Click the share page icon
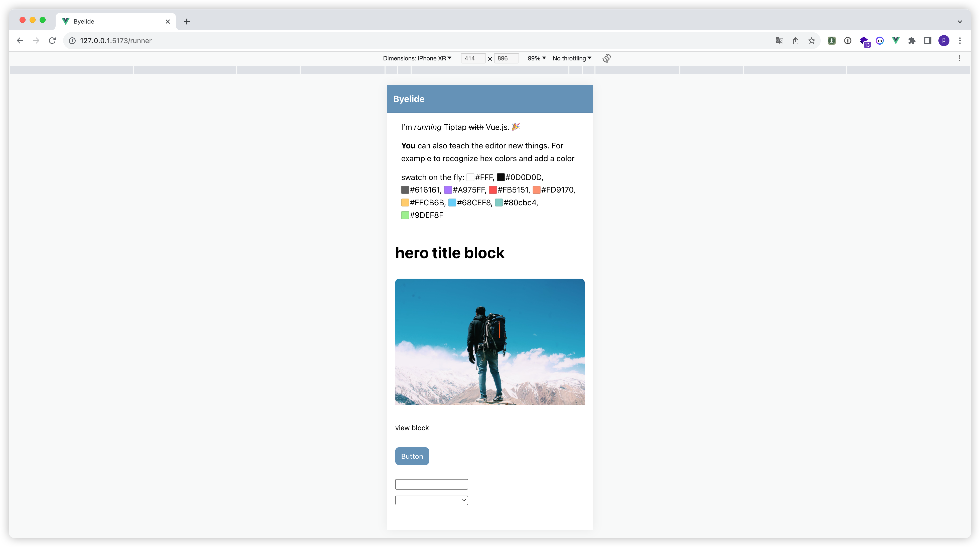 (795, 41)
